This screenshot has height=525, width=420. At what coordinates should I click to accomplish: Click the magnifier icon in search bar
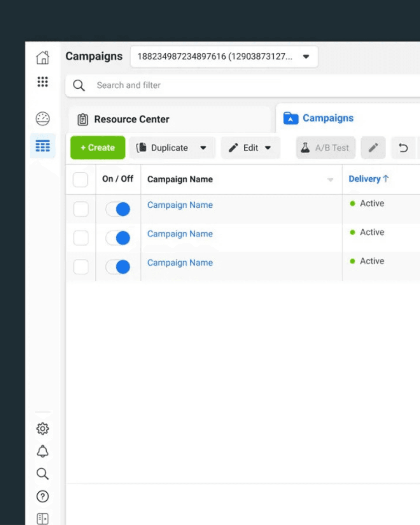(79, 85)
